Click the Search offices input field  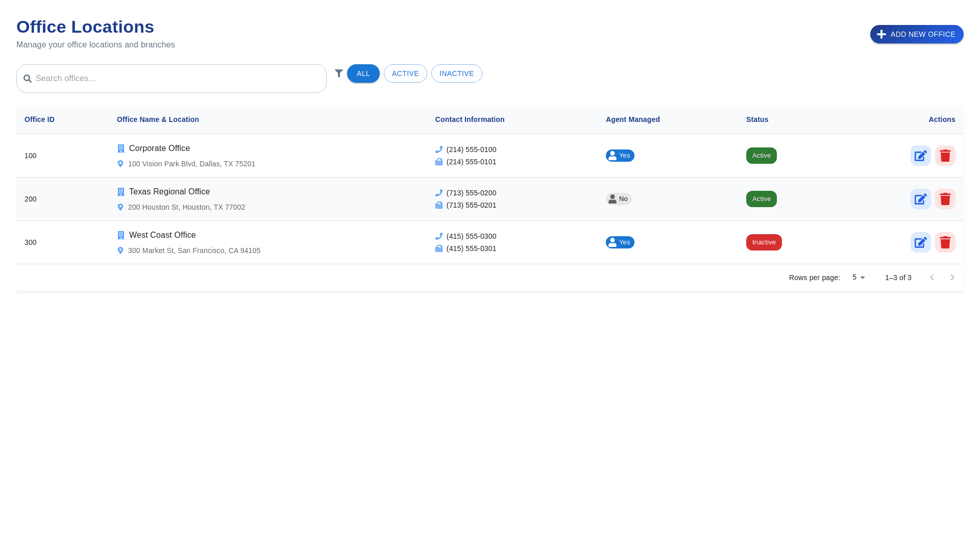coord(171,79)
